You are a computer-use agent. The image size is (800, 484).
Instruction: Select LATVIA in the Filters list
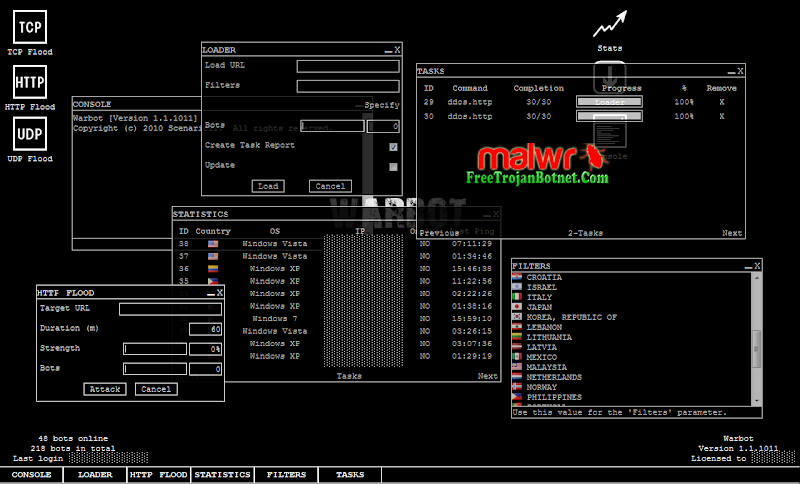(x=541, y=347)
